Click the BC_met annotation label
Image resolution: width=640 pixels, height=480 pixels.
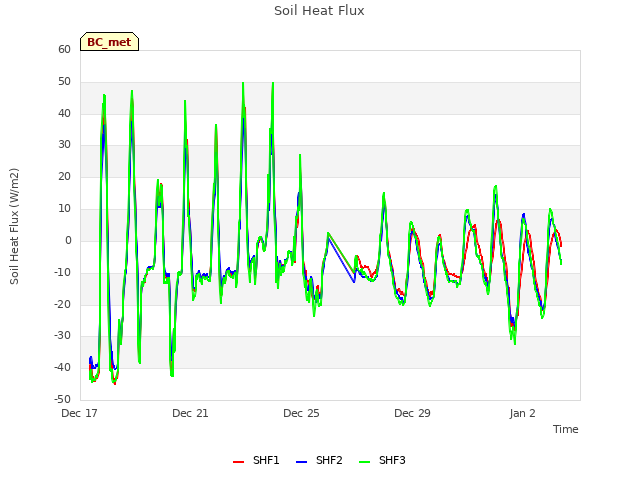pyautogui.click(x=109, y=42)
